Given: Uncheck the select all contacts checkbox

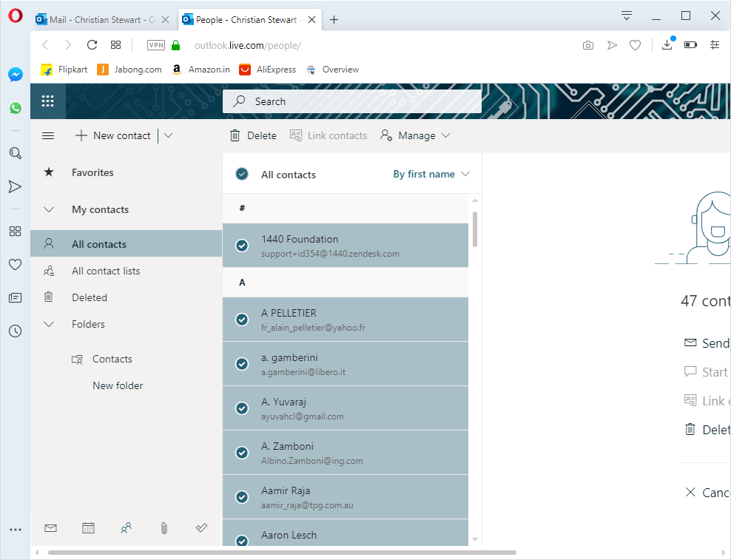Looking at the screenshot, I should 242,174.
